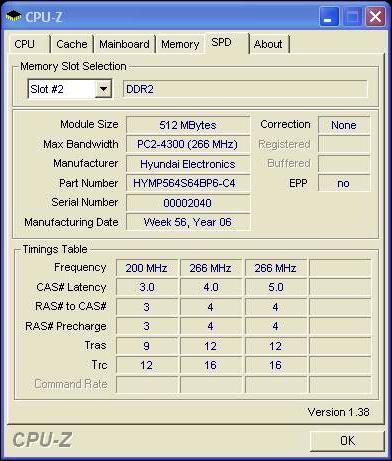
Task: Click the Week 56, Year 06 date field
Action: (188, 222)
